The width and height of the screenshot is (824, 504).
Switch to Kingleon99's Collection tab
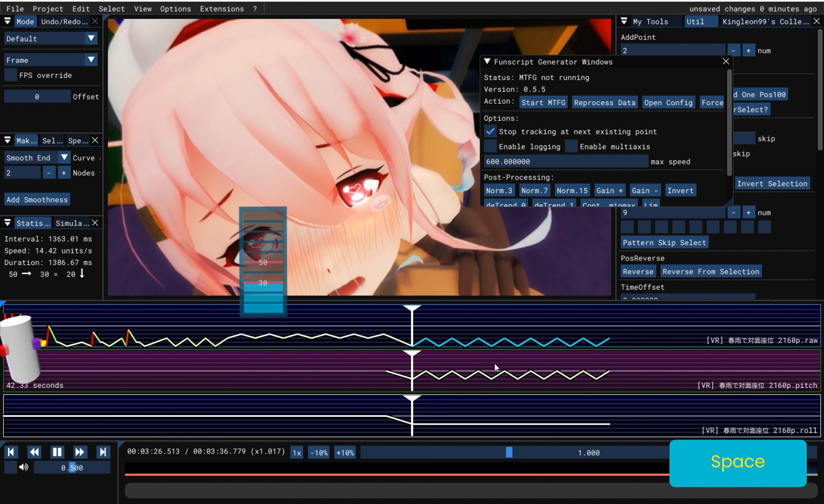(x=766, y=21)
